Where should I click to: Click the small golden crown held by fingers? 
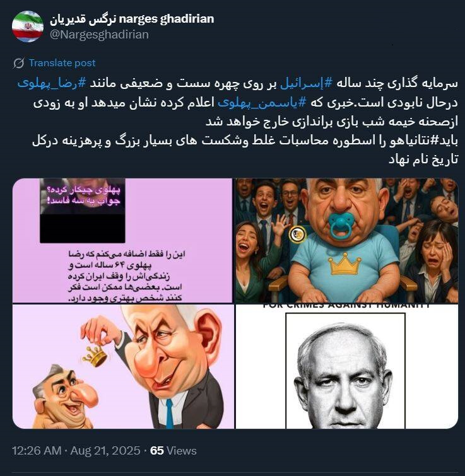click(x=96, y=356)
